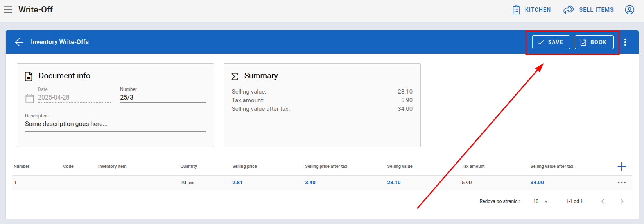Edit the Number field 25/3
This screenshot has height=224, width=644.
pos(163,98)
